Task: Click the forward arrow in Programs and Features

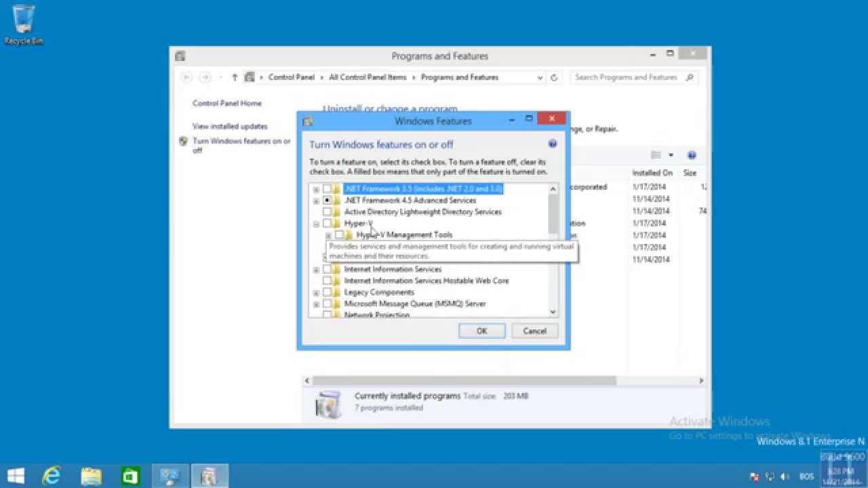Action: [205, 77]
